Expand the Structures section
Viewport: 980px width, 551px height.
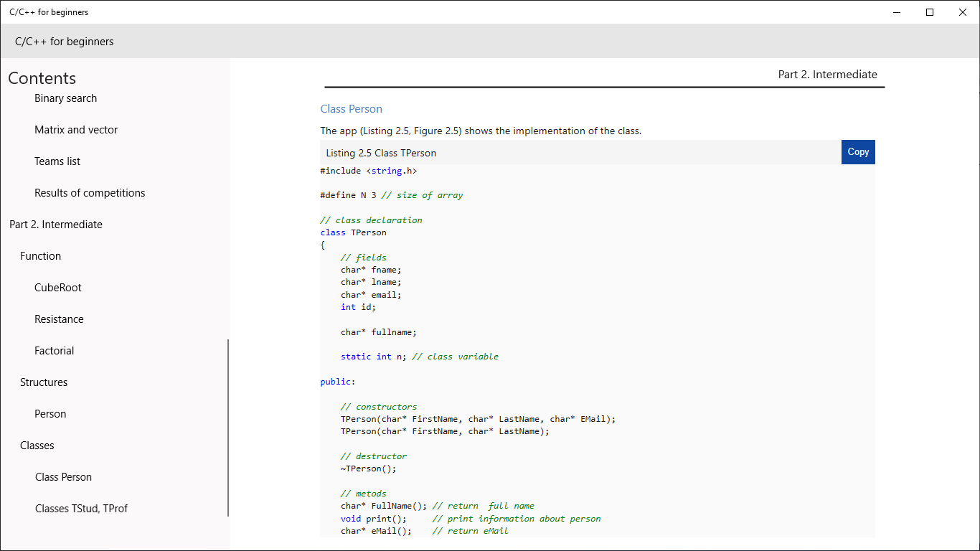click(x=44, y=382)
